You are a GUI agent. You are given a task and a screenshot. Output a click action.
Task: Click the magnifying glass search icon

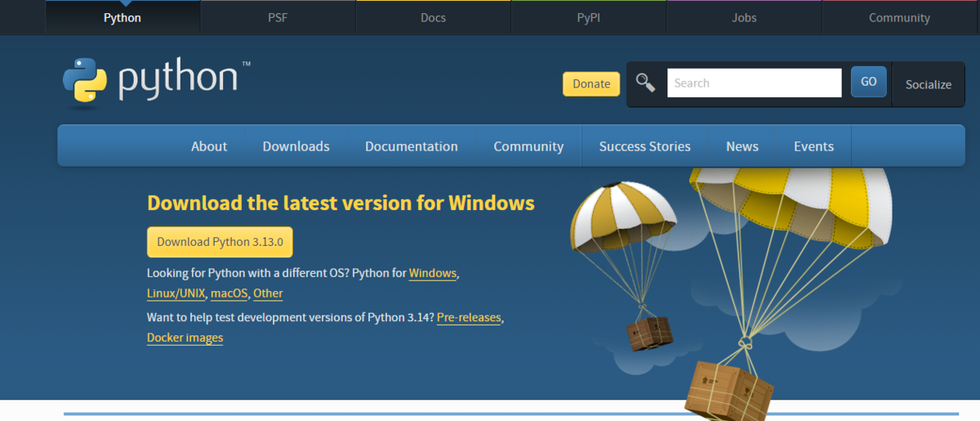(646, 83)
